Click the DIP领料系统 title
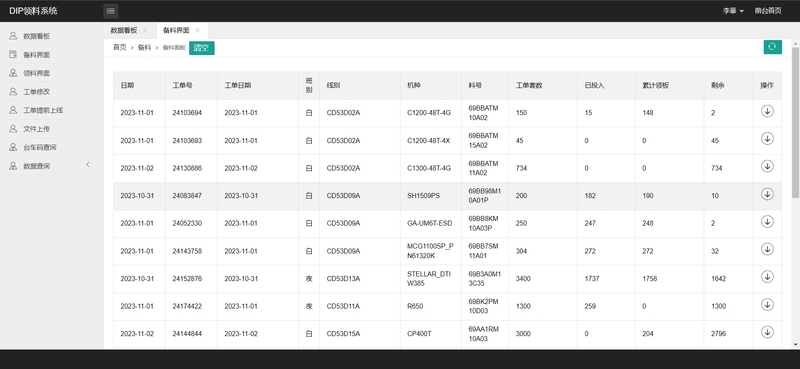The height and width of the screenshot is (369, 800). (x=33, y=11)
